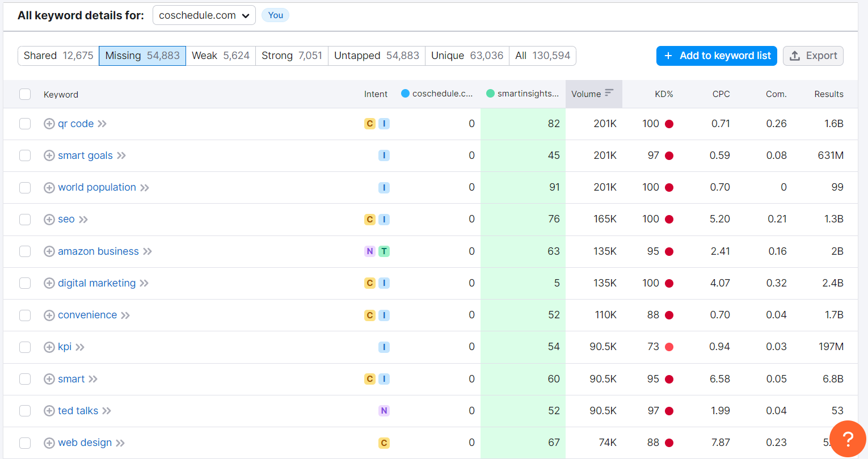The image size is (868, 459).
Task: Switch to the Weak 5,624 tab
Action: (221, 56)
